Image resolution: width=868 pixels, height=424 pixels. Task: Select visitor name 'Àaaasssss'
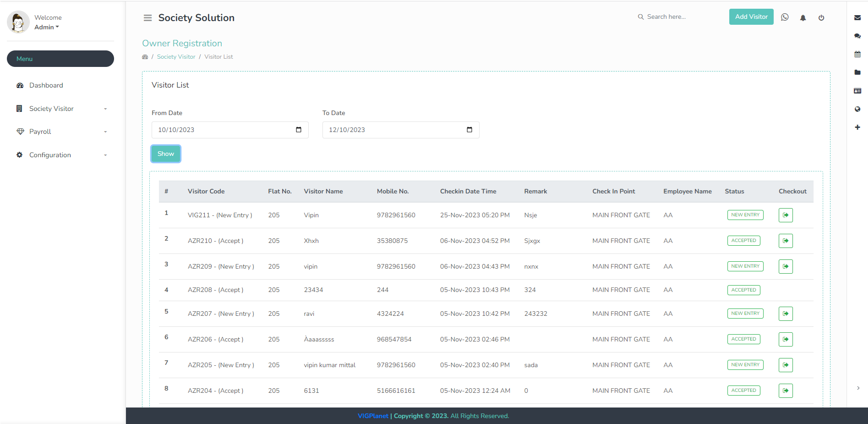319,339
